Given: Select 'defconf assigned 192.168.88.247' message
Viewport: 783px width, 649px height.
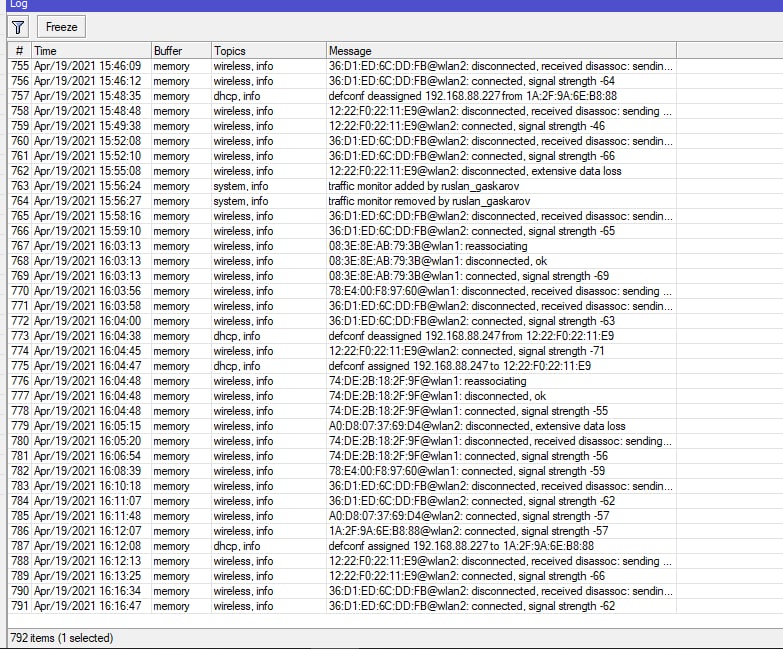Looking at the screenshot, I should point(459,366).
